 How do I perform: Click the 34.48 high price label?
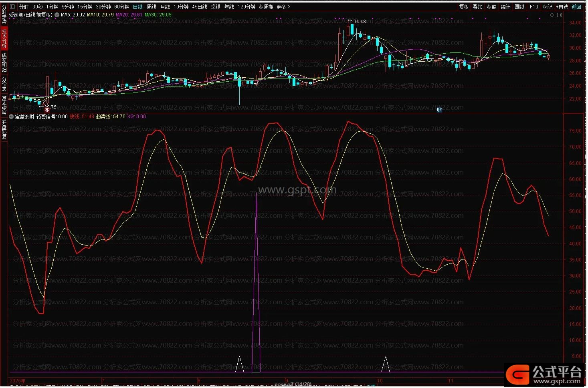tap(360, 22)
